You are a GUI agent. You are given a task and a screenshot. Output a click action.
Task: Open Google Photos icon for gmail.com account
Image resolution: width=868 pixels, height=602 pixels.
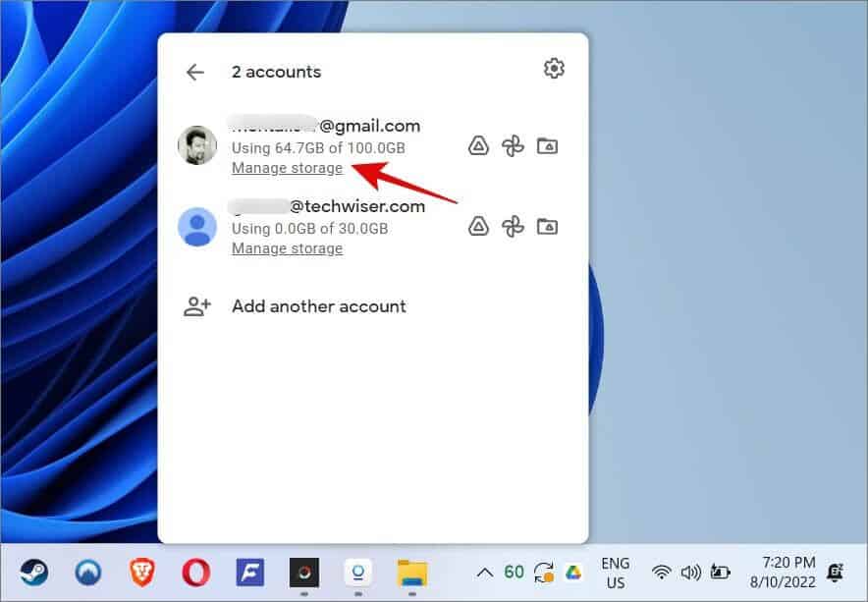[513, 146]
